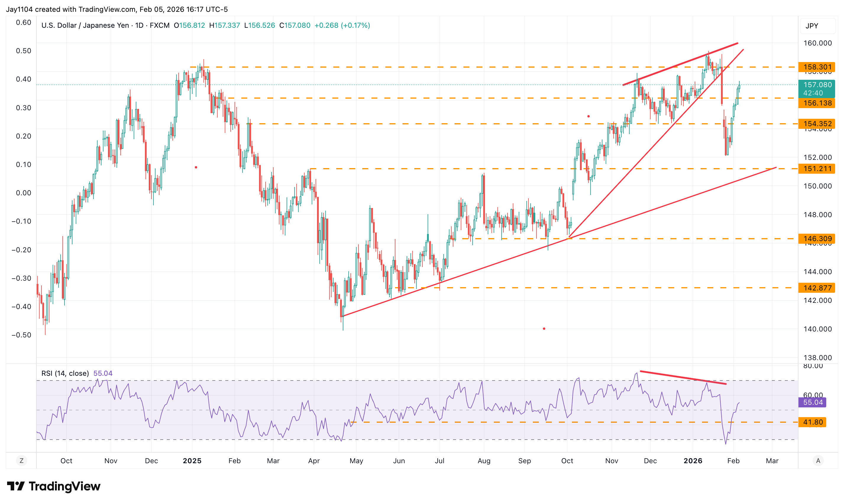844x504 pixels.
Task: Open the JPY price scale menu
Action: [812, 25]
